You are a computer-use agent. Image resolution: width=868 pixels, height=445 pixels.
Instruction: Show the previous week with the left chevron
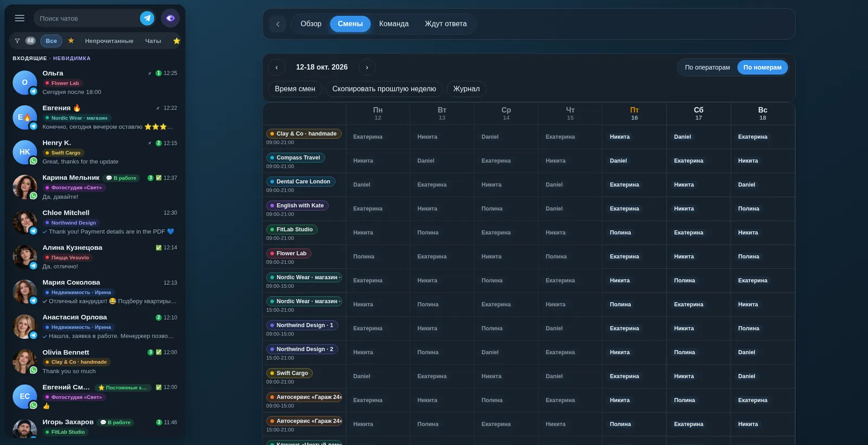tap(277, 67)
